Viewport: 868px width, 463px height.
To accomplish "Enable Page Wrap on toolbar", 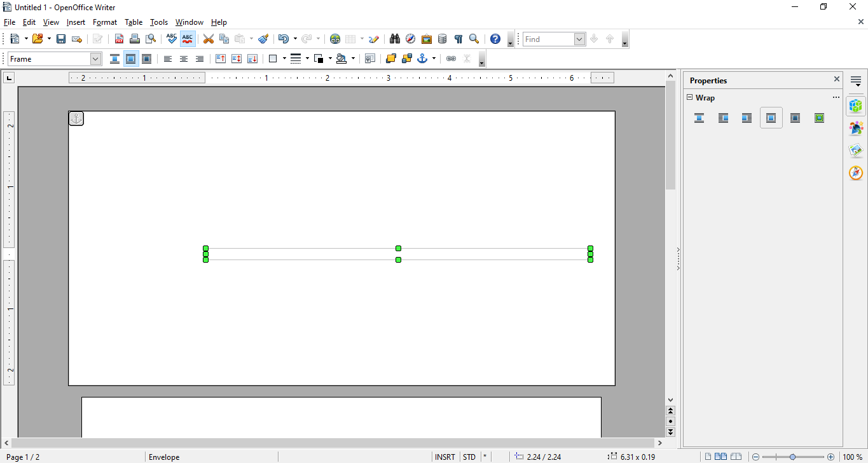I will click(131, 59).
